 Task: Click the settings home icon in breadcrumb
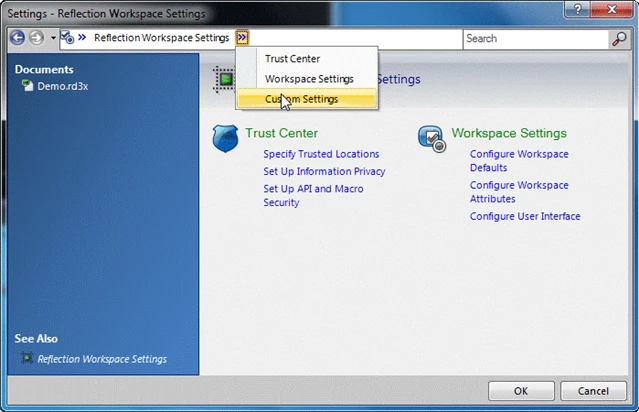coord(67,37)
